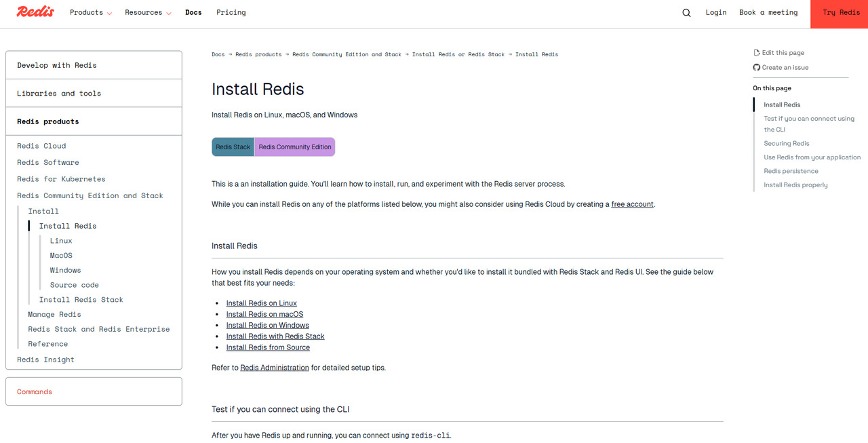
Task: Click the Install Redis page title
Action: coord(258,90)
